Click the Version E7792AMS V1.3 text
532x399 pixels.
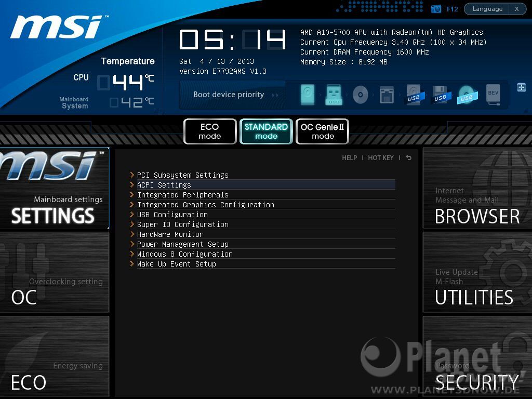[x=222, y=71]
